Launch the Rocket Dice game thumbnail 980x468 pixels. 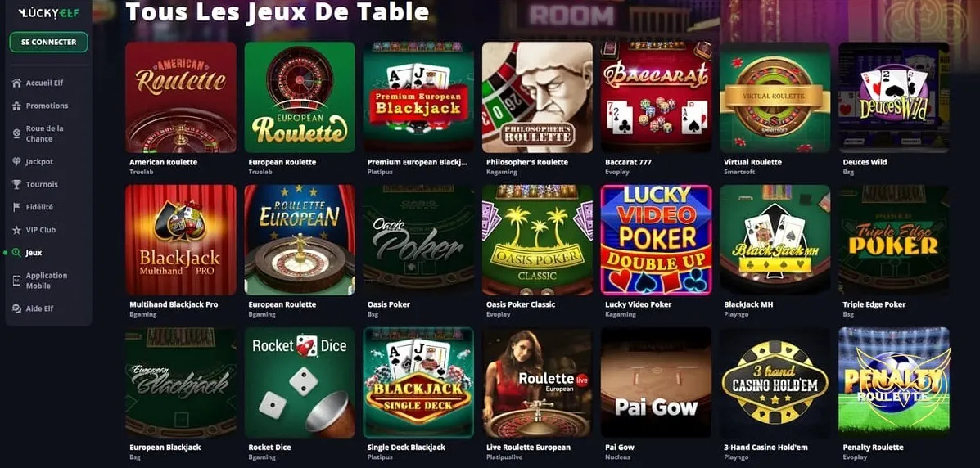[x=300, y=382]
